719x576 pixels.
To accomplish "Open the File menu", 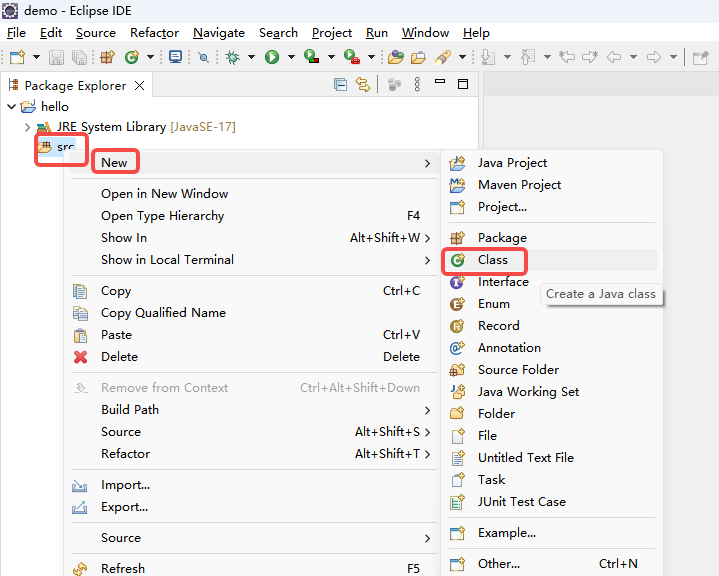I will [x=16, y=33].
